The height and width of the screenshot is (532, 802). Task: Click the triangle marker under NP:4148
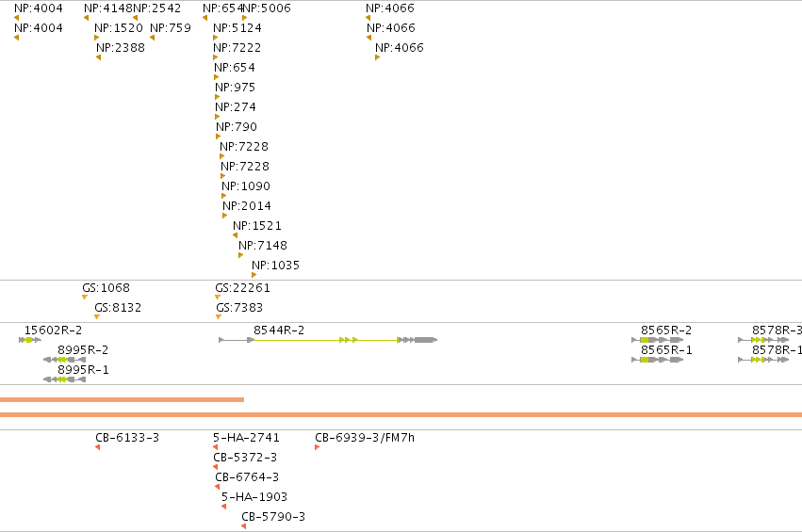tap(87, 18)
